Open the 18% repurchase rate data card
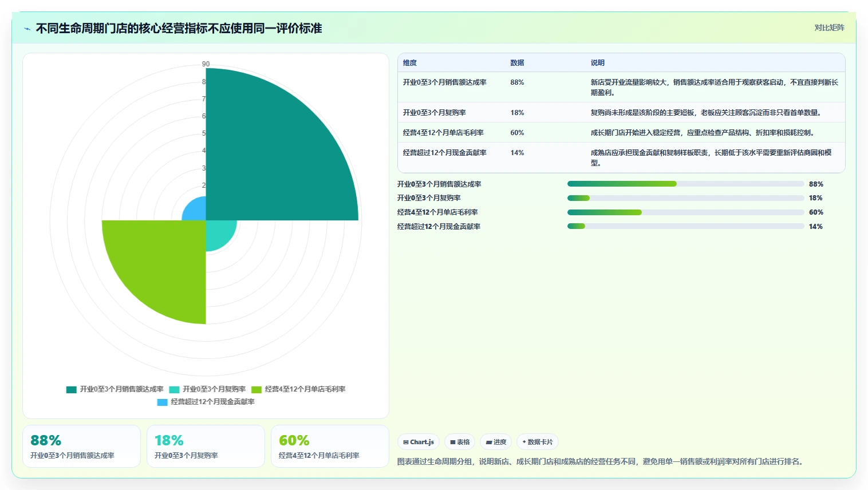868x490 pixels. (x=206, y=446)
